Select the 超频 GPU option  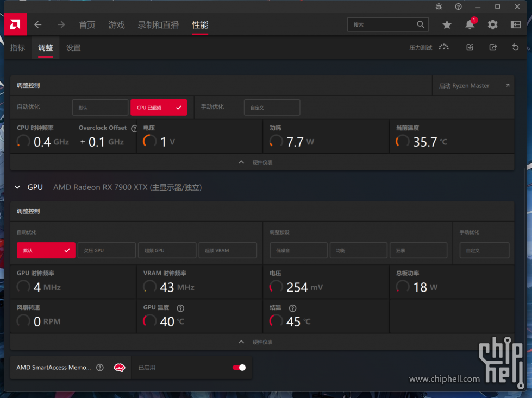coord(167,250)
